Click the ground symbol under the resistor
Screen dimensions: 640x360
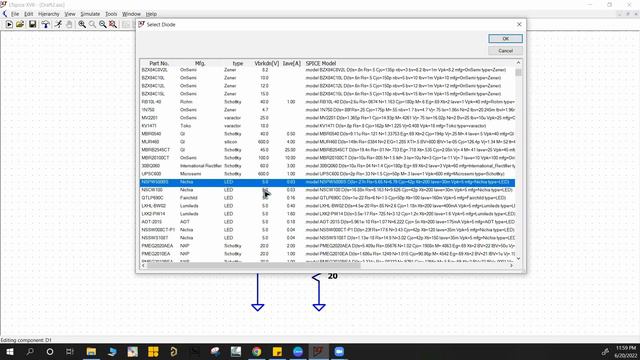pos(319,307)
